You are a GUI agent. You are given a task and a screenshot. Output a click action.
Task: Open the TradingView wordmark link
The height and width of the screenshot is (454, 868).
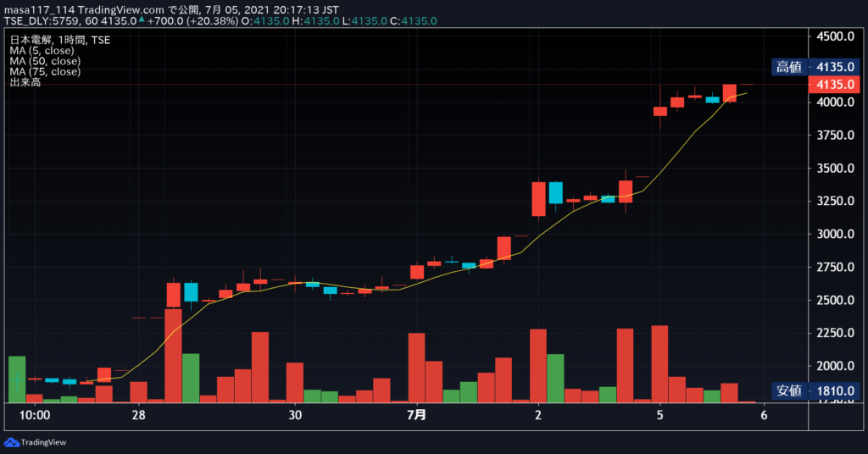[43, 442]
